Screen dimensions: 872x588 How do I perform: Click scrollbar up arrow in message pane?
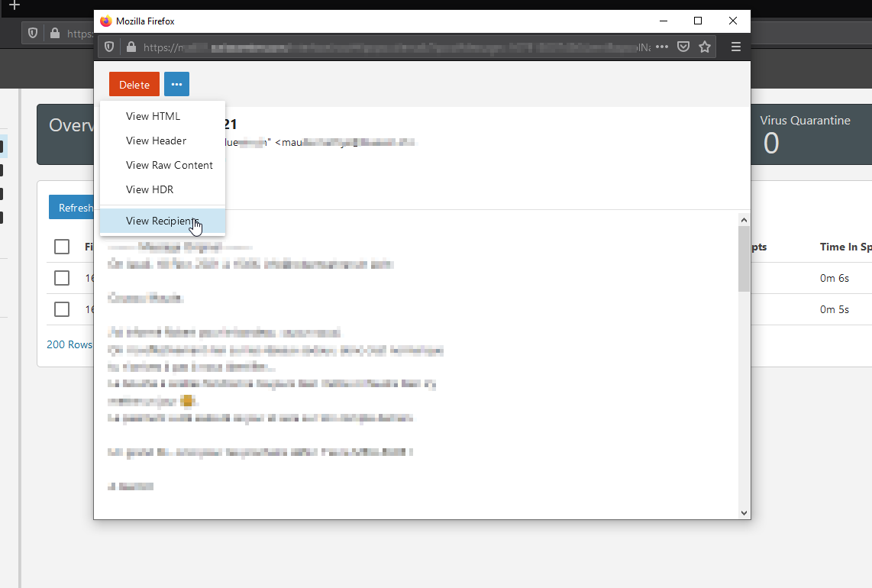coord(744,220)
